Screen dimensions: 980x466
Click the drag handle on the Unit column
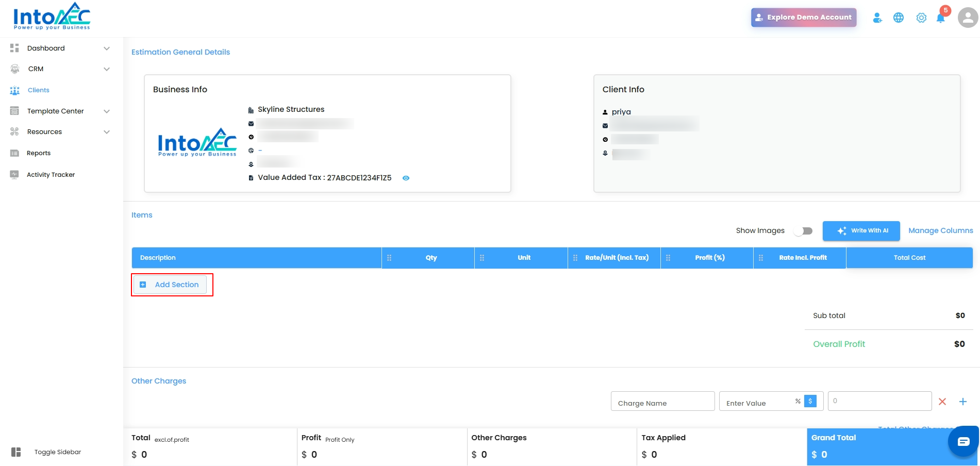[x=482, y=258]
